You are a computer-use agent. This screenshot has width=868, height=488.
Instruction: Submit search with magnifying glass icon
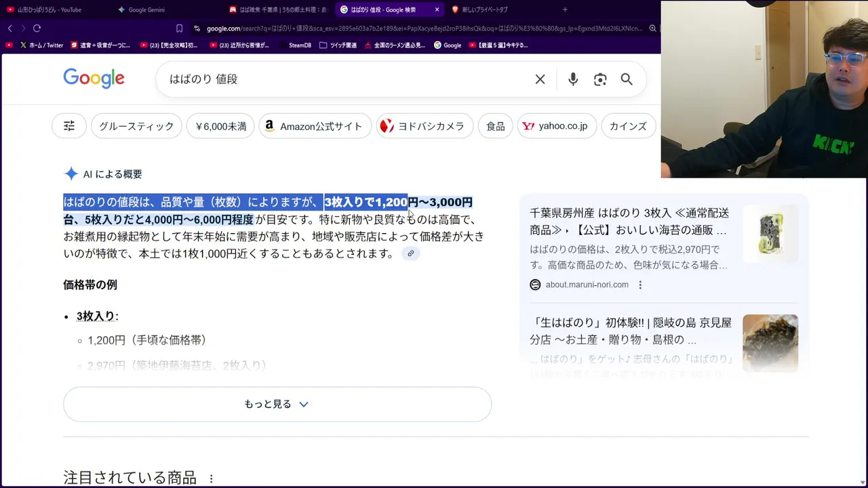coord(627,79)
